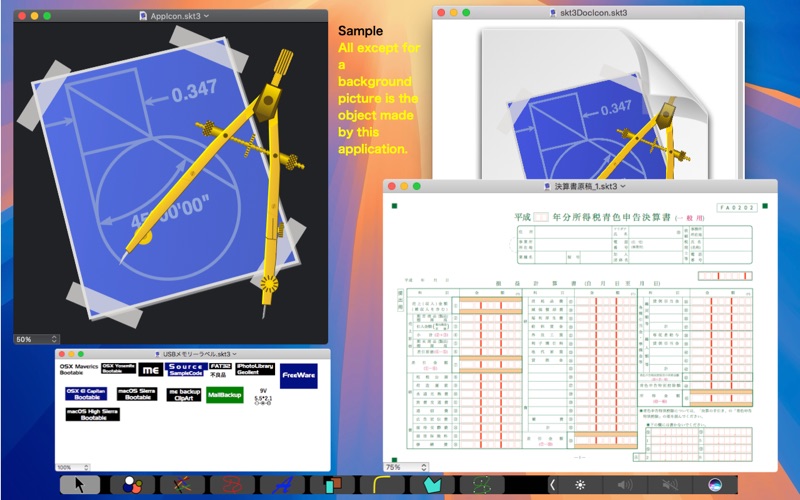Screen dimensions: 800x500
Task: Select the FAT32 label
Action: click(x=220, y=366)
